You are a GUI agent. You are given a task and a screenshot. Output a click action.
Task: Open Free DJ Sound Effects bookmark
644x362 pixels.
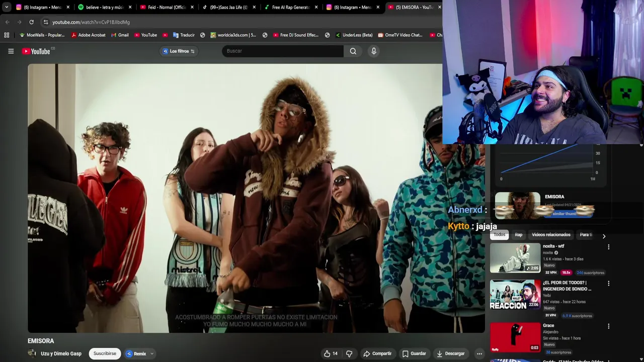click(x=296, y=35)
